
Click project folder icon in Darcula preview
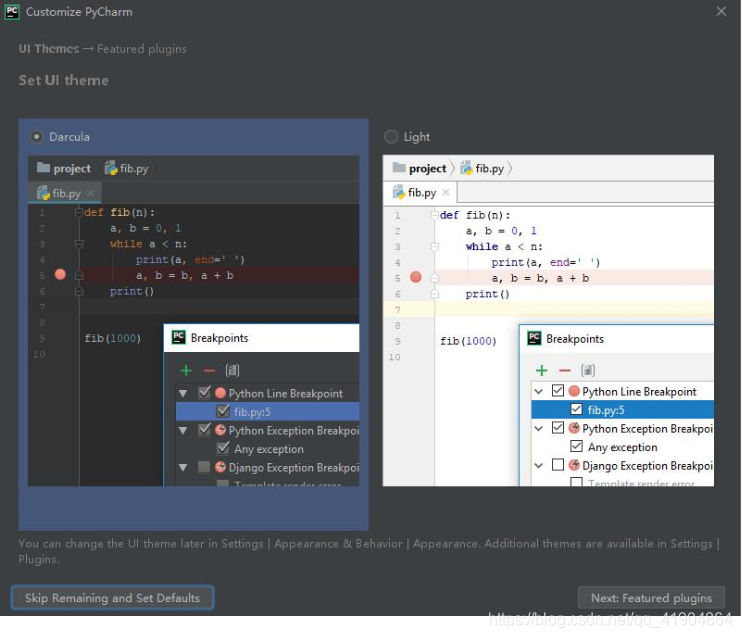(x=44, y=168)
